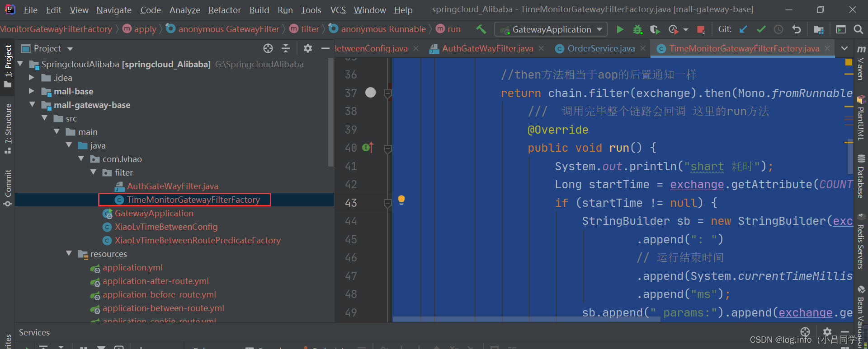Close TimeMonitorGatewayFilterFactory.java tab
Screen dimensions: 868x349
click(827, 48)
